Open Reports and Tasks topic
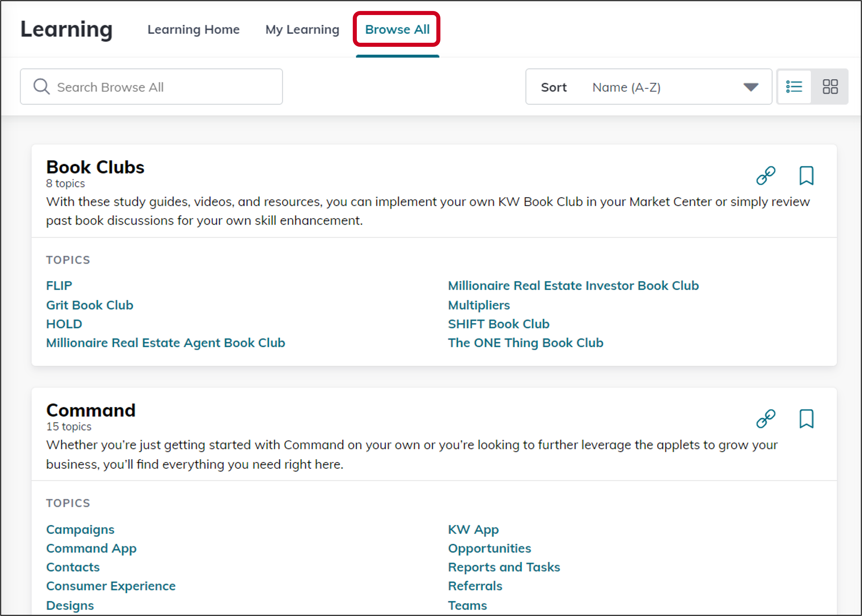 click(504, 567)
